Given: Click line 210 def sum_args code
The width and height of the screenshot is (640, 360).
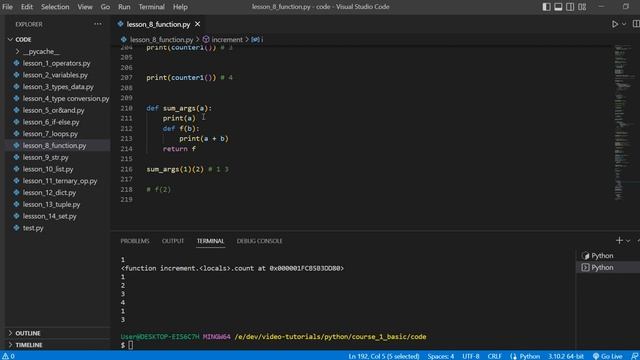Looking at the screenshot, I should pos(179,108).
